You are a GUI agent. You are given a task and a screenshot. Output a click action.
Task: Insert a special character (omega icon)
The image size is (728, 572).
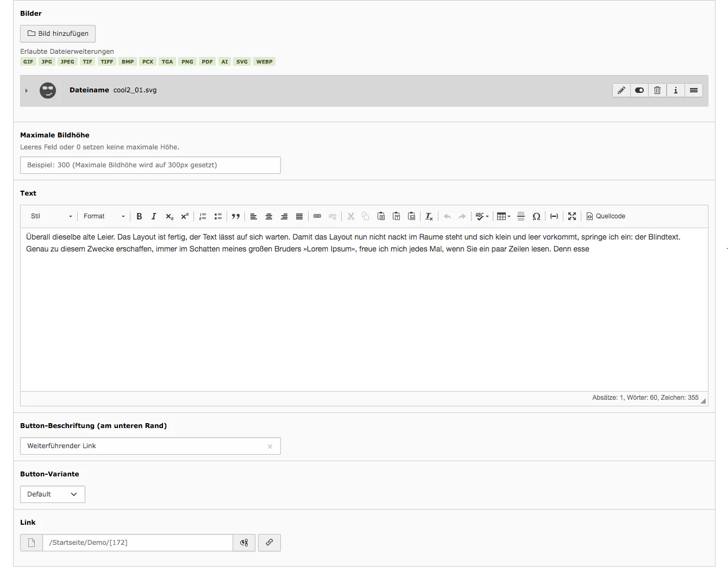pyautogui.click(x=537, y=216)
